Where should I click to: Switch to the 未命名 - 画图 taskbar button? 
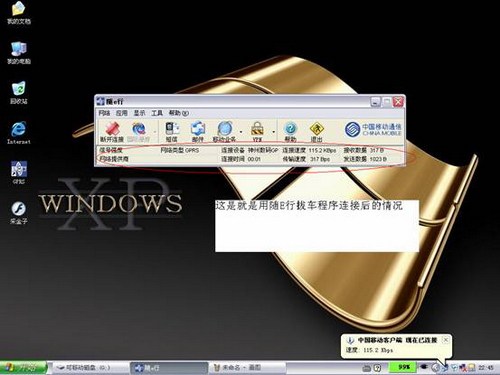(248, 368)
